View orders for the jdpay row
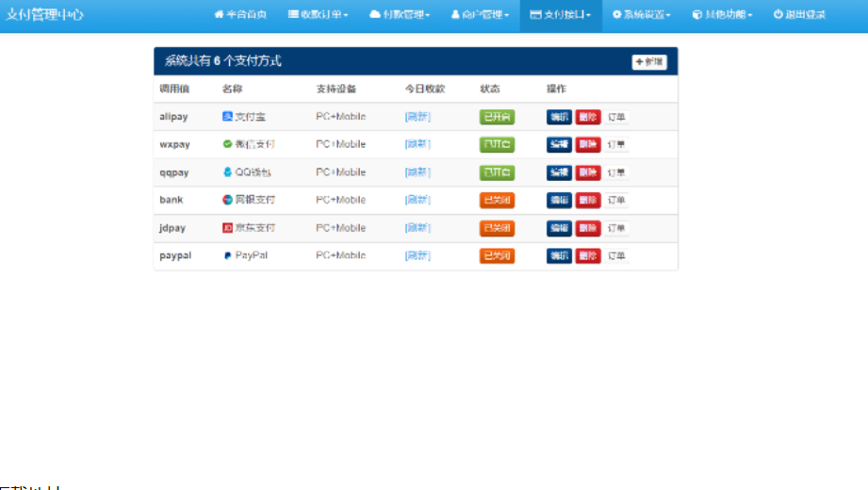 [x=616, y=228]
